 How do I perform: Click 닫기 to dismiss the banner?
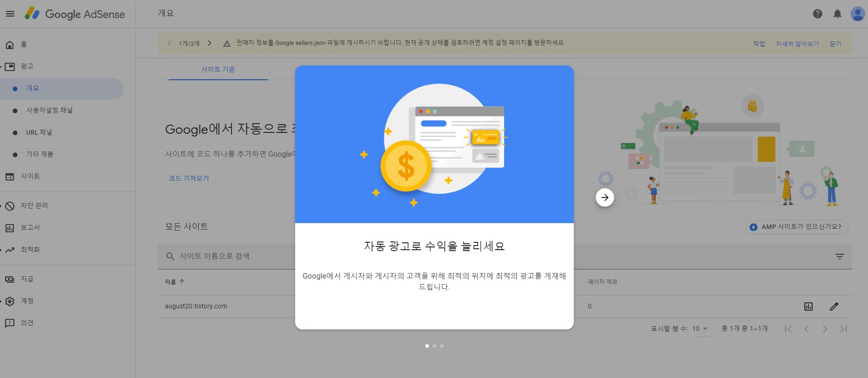click(835, 44)
